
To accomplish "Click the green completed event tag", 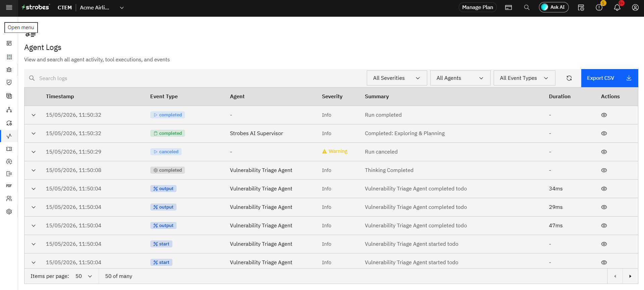I will coord(167,133).
